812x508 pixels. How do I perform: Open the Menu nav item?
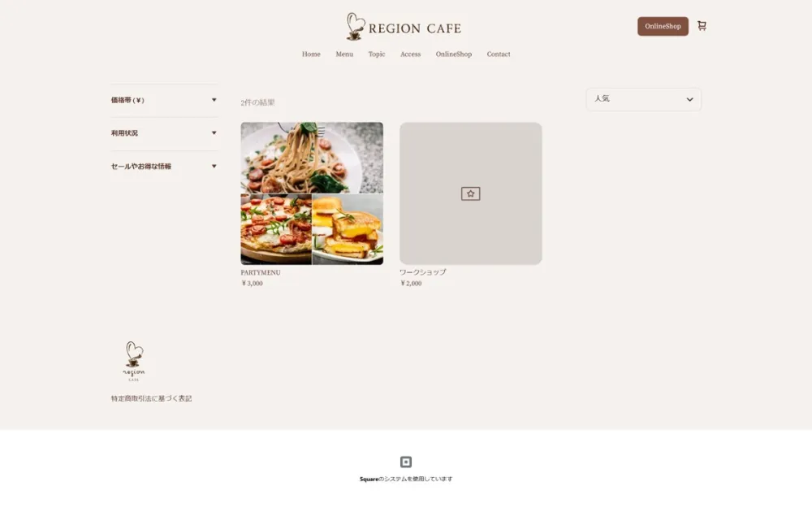tap(344, 54)
